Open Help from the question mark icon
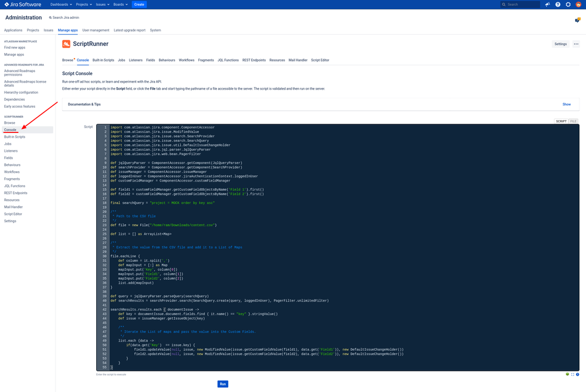 557,4
